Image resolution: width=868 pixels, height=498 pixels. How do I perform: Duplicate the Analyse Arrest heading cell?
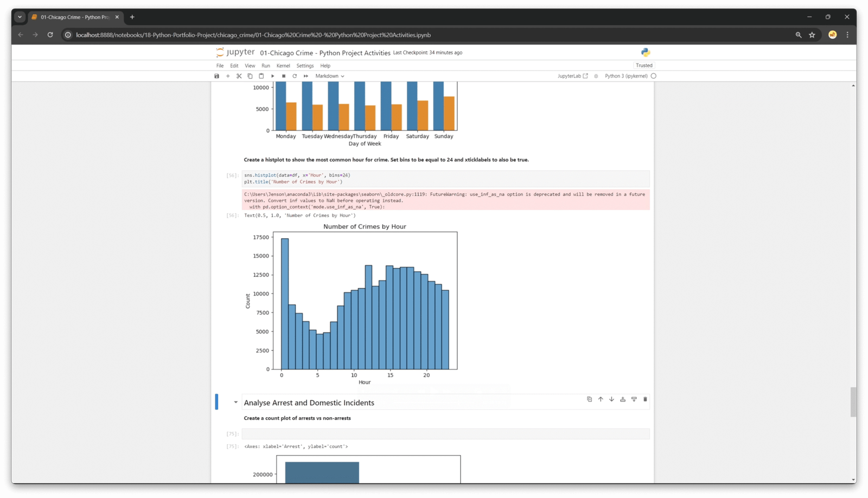(589, 399)
